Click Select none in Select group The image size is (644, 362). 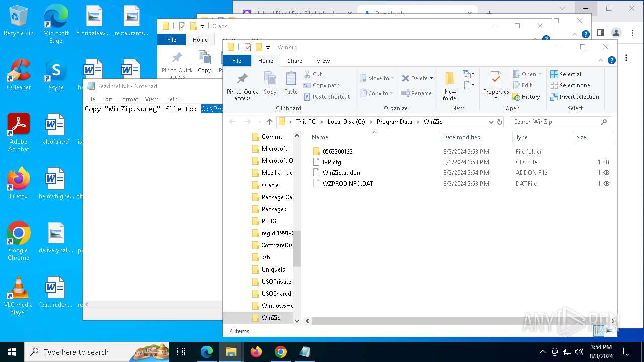[x=570, y=85]
